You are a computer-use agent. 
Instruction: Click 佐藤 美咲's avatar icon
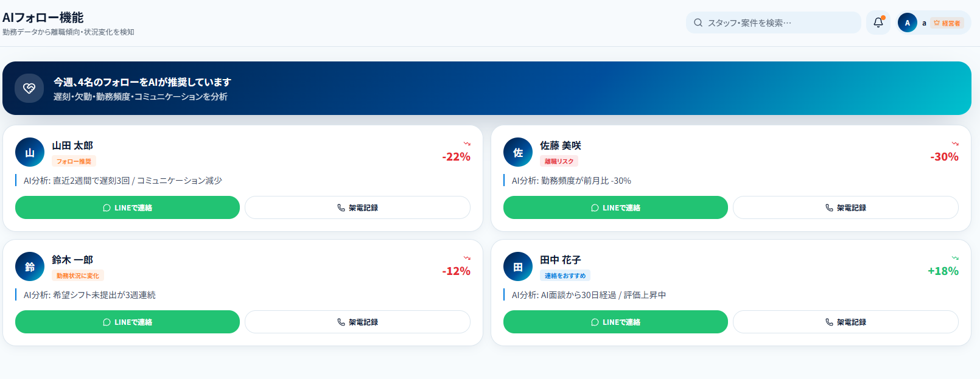coord(518,153)
